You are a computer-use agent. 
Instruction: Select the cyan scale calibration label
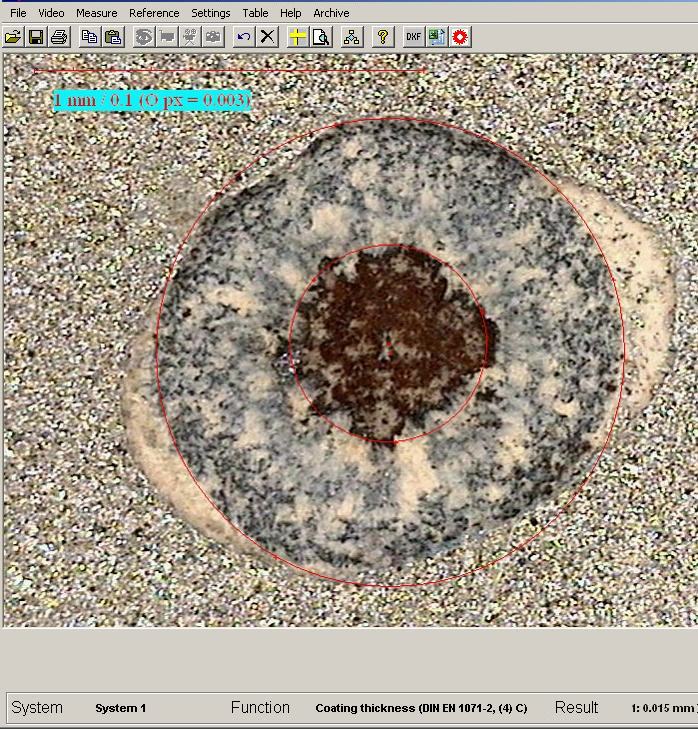pyautogui.click(x=151, y=100)
